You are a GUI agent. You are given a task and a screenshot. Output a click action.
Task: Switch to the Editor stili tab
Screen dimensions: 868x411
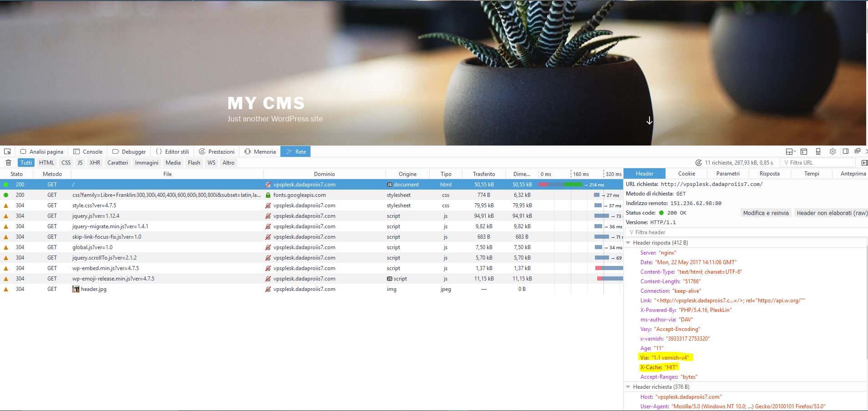[x=172, y=151]
